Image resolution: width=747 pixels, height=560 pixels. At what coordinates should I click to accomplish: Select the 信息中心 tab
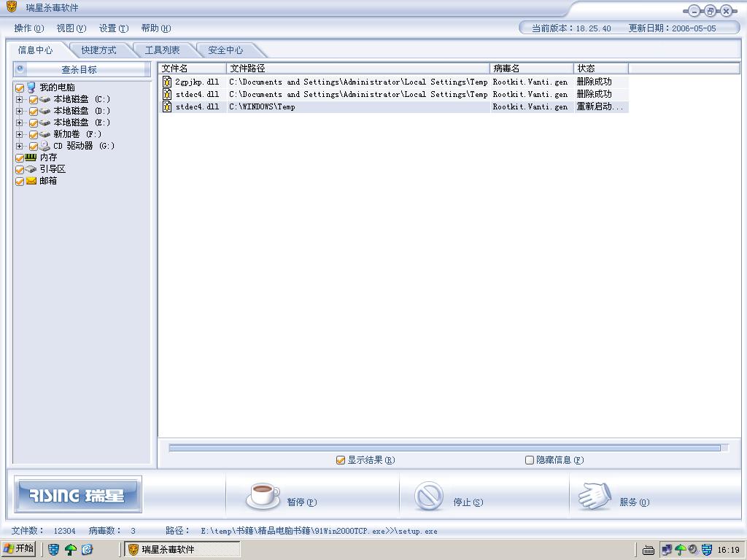coord(36,50)
